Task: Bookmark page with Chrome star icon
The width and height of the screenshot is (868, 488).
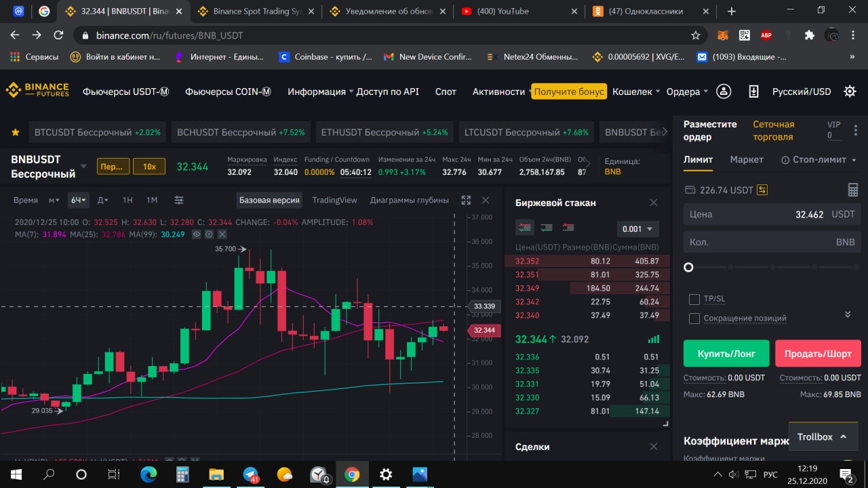Action: pyautogui.click(x=695, y=35)
